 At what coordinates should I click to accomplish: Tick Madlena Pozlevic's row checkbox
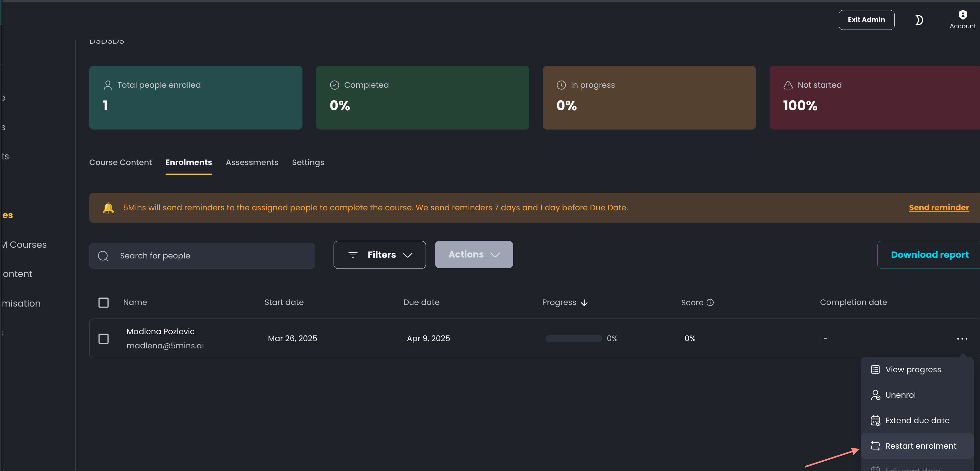tap(103, 339)
